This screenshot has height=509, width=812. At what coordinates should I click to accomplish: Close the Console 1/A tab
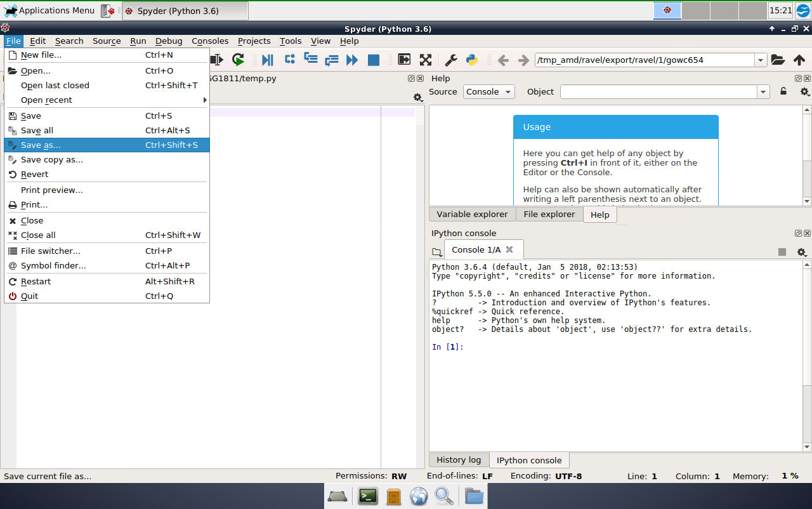click(x=509, y=249)
